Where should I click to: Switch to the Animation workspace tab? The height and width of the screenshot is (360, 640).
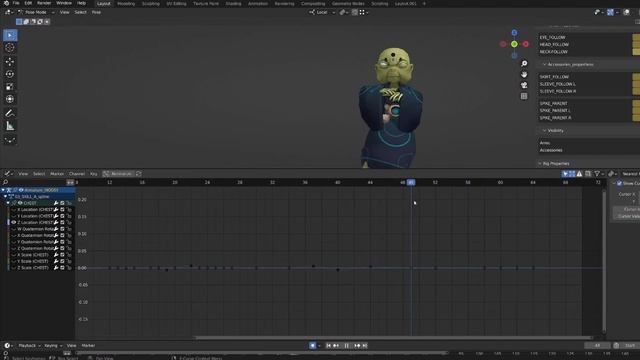click(x=258, y=4)
